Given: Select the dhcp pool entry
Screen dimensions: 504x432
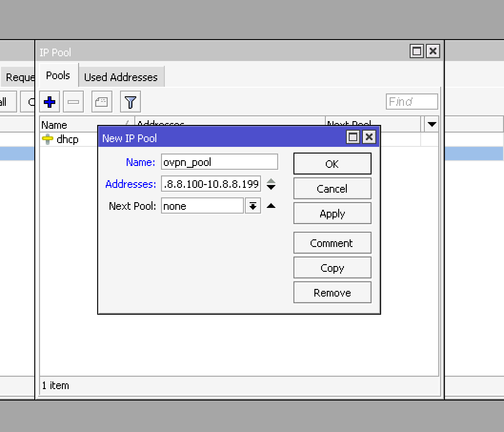Looking at the screenshot, I should click(x=67, y=140).
